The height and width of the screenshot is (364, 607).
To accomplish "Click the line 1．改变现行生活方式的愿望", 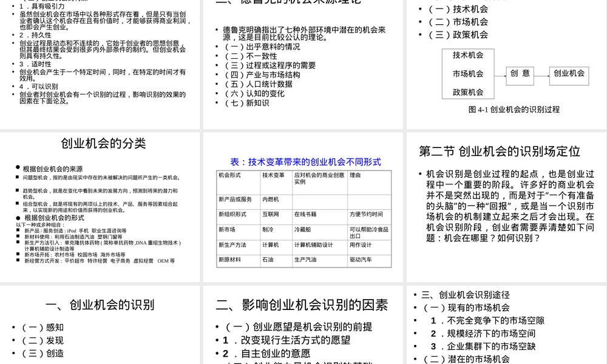I will [x=287, y=340].
